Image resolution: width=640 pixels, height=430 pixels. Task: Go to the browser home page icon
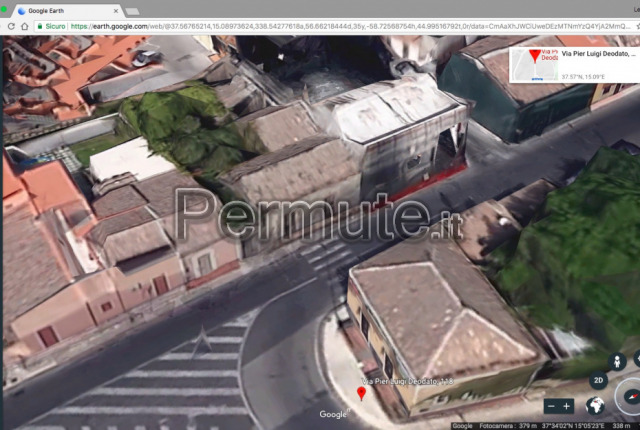pyautogui.click(x=25, y=26)
